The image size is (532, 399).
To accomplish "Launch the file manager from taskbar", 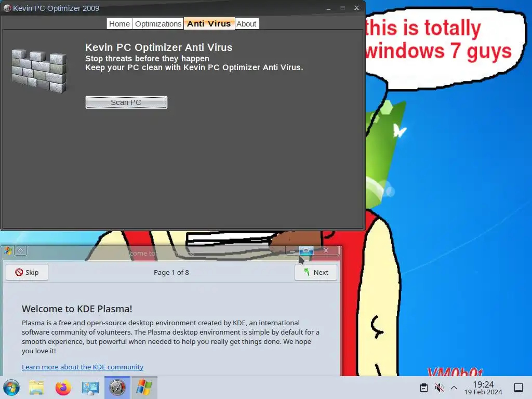I will coord(36,388).
